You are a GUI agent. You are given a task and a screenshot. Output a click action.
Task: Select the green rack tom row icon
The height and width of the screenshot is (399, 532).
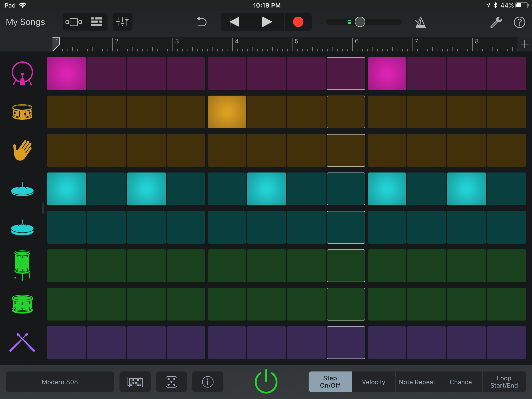click(22, 304)
